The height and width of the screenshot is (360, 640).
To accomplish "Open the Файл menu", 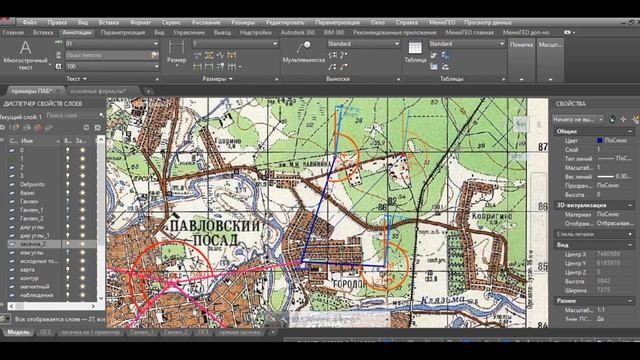I will (x=29, y=22).
